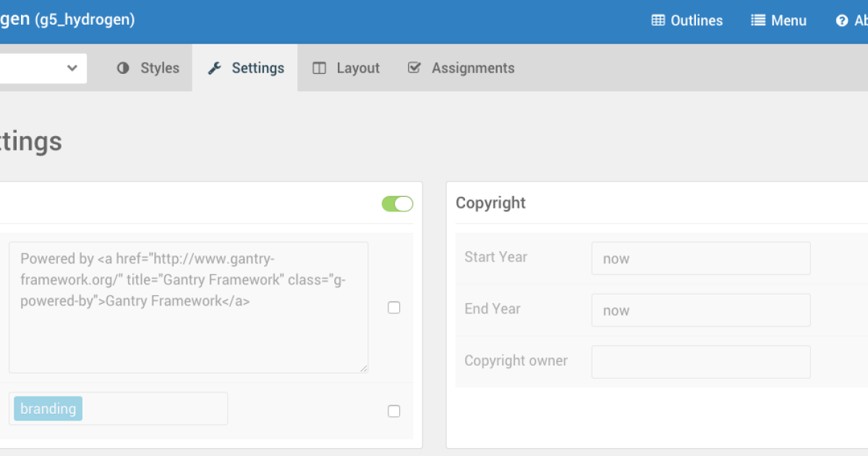The height and width of the screenshot is (456, 868).
Task: Check the override box beside Powered by text
Action: [394, 308]
